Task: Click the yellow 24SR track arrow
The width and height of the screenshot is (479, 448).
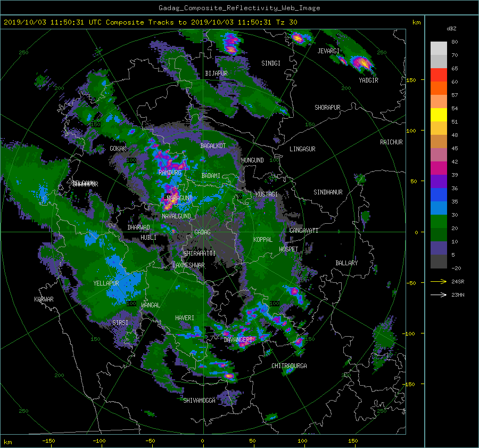Action: point(439,281)
